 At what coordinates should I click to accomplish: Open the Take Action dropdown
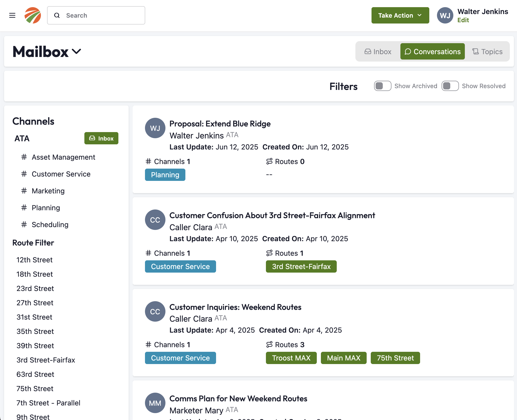tap(400, 15)
